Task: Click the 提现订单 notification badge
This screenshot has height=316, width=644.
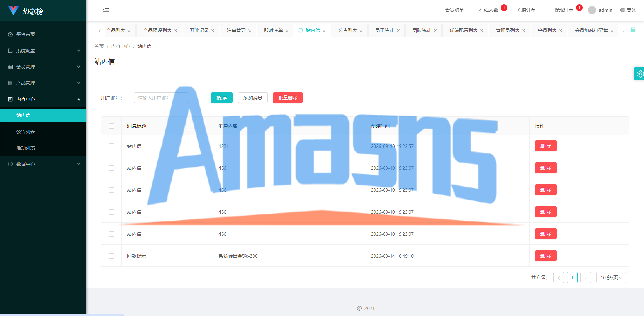Action: click(579, 8)
